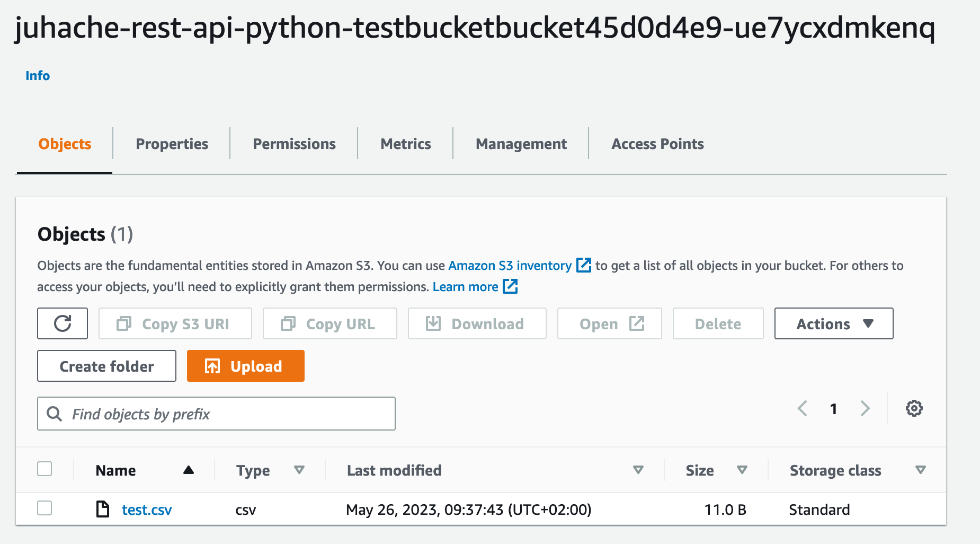Click external link icon after Learn more
Image resolution: width=980 pixels, height=544 pixels.
pos(510,286)
